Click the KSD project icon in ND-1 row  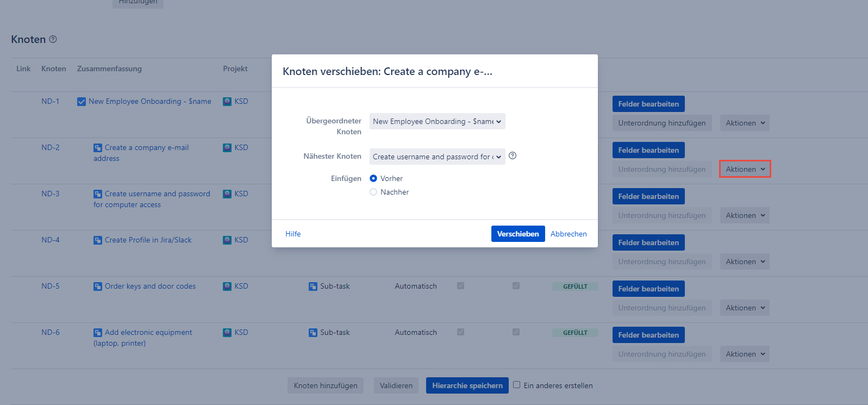coord(227,102)
